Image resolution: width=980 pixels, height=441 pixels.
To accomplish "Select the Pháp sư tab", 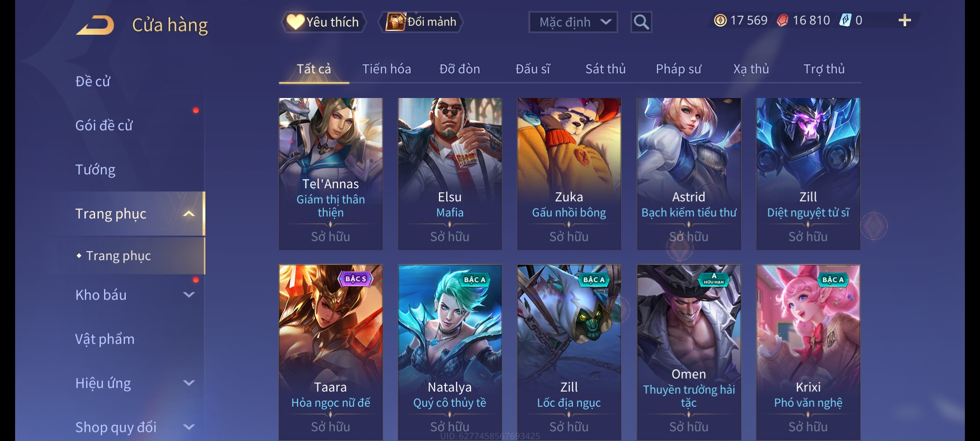I will pos(678,69).
